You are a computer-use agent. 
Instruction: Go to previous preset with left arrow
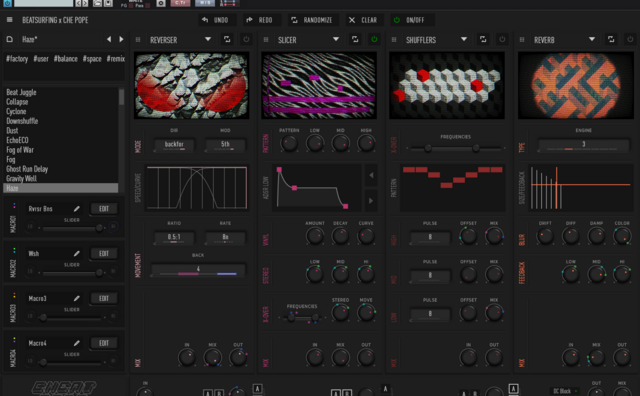[109, 39]
